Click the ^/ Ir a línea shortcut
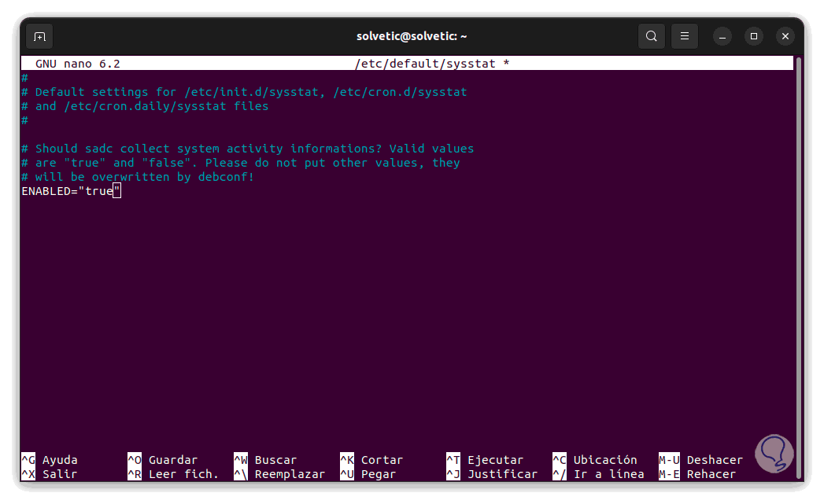The width and height of the screenshot is (824, 504). (599, 474)
